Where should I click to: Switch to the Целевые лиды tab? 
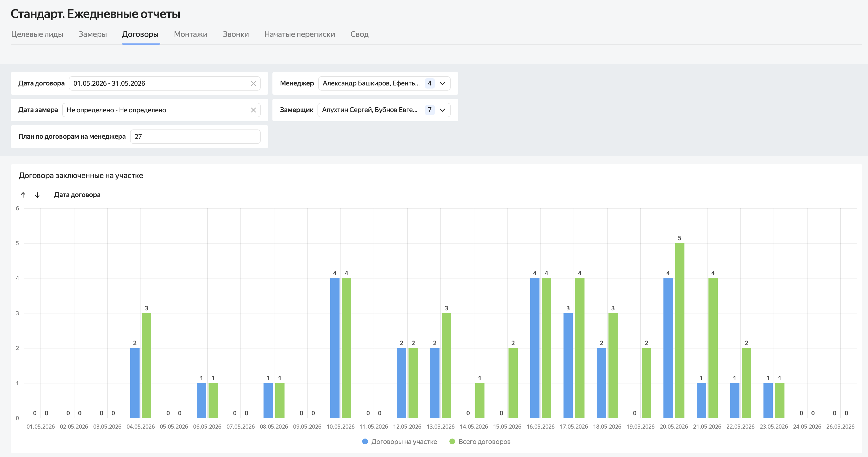pos(37,34)
